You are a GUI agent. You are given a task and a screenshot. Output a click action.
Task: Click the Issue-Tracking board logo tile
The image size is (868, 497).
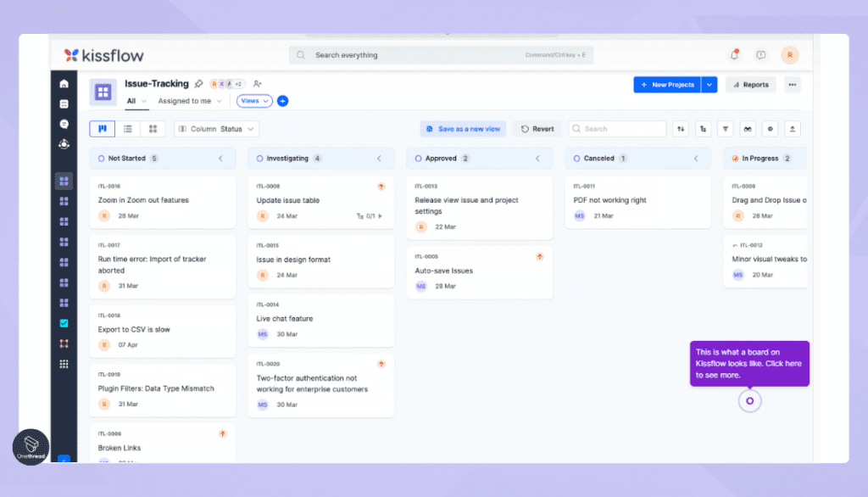pos(103,92)
